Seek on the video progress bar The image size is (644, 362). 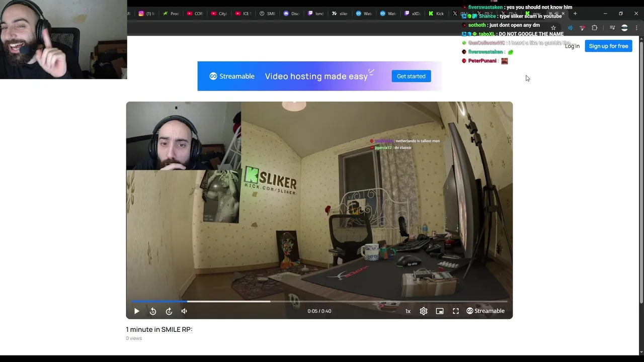[319, 302]
